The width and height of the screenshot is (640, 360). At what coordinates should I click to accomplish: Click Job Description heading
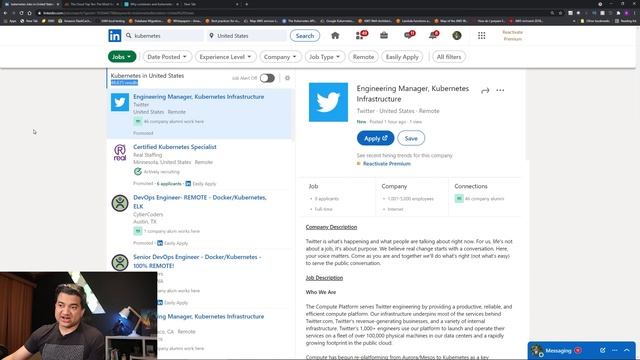click(x=324, y=278)
